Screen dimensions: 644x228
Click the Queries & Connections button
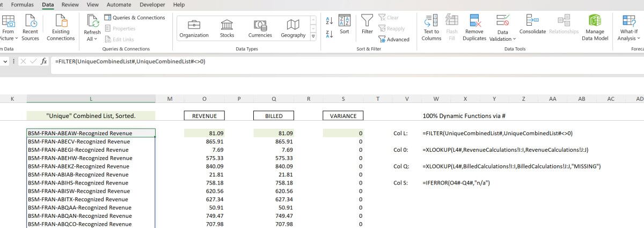(134, 18)
